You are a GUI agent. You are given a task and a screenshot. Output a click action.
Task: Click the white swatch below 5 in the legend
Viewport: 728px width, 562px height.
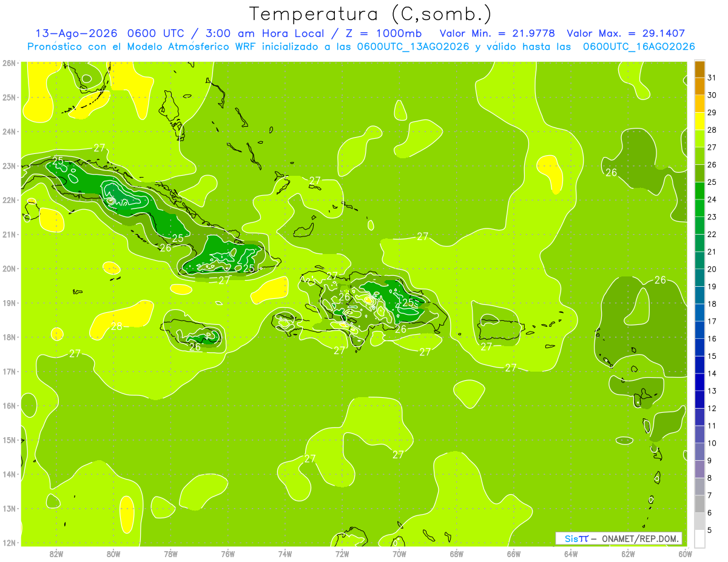coord(699,538)
